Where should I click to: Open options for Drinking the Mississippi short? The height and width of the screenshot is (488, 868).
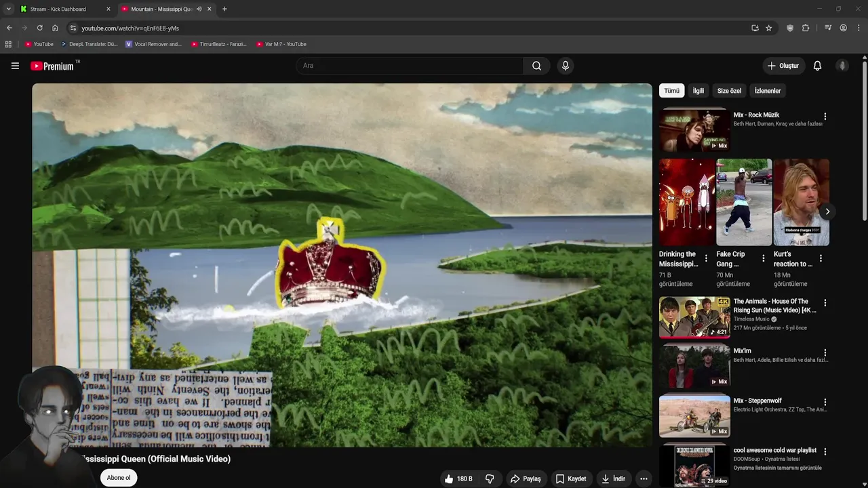click(706, 258)
